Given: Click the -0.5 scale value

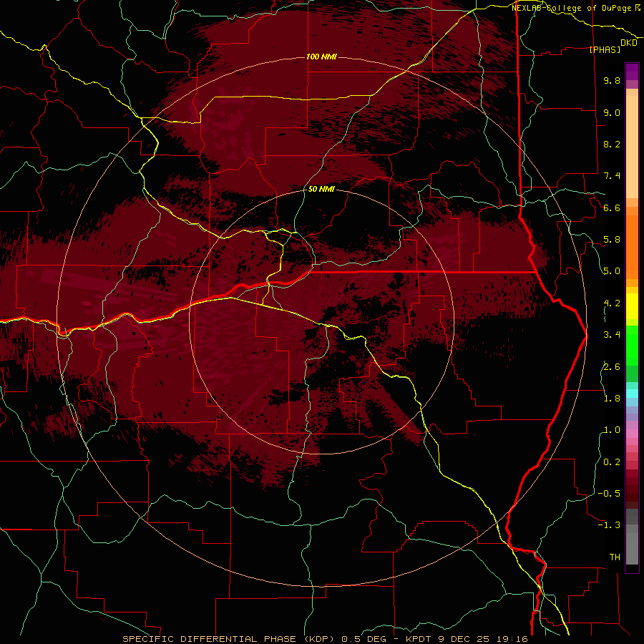Looking at the screenshot, I should point(609,494).
